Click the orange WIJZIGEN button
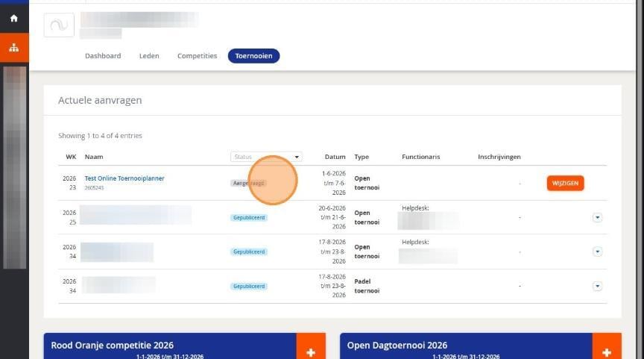The image size is (644, 359). [565, 183]
